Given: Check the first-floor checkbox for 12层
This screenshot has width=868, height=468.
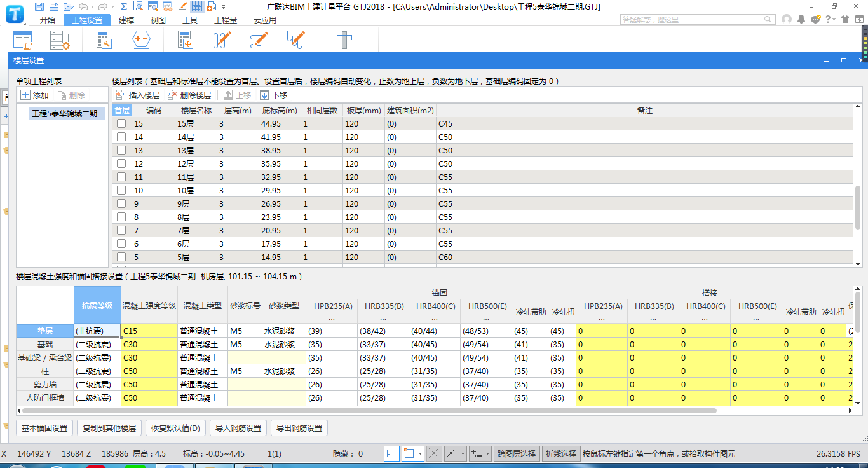Looking at the screenshot, I should (121, 163).
